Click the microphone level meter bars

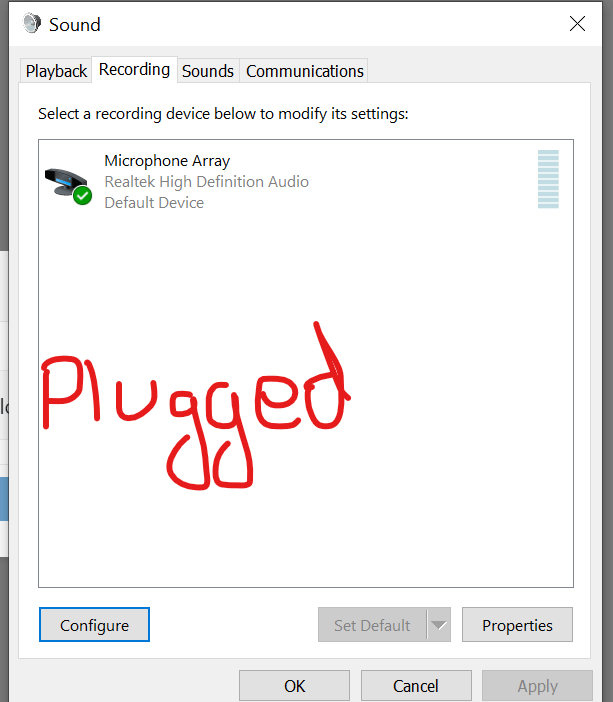click(x=548, y=179)
